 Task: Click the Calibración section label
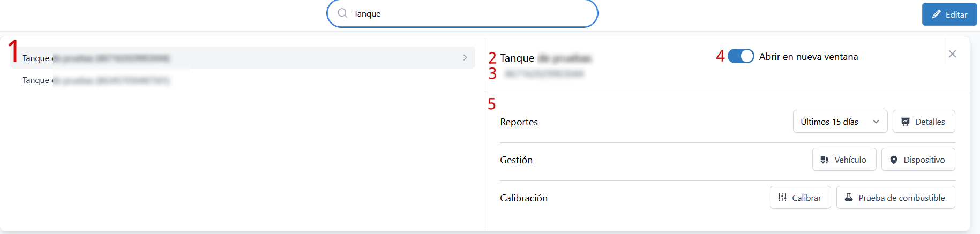pos(523,198)
